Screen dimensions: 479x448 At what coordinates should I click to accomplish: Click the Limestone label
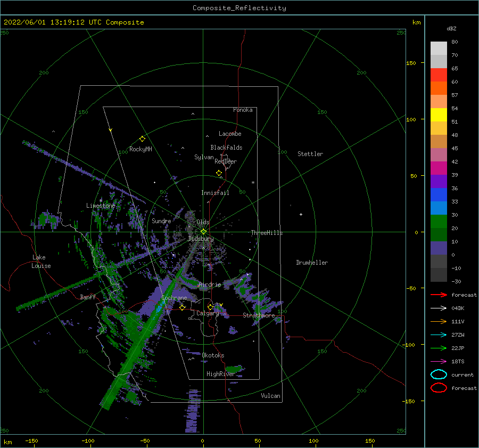[101, 206]
